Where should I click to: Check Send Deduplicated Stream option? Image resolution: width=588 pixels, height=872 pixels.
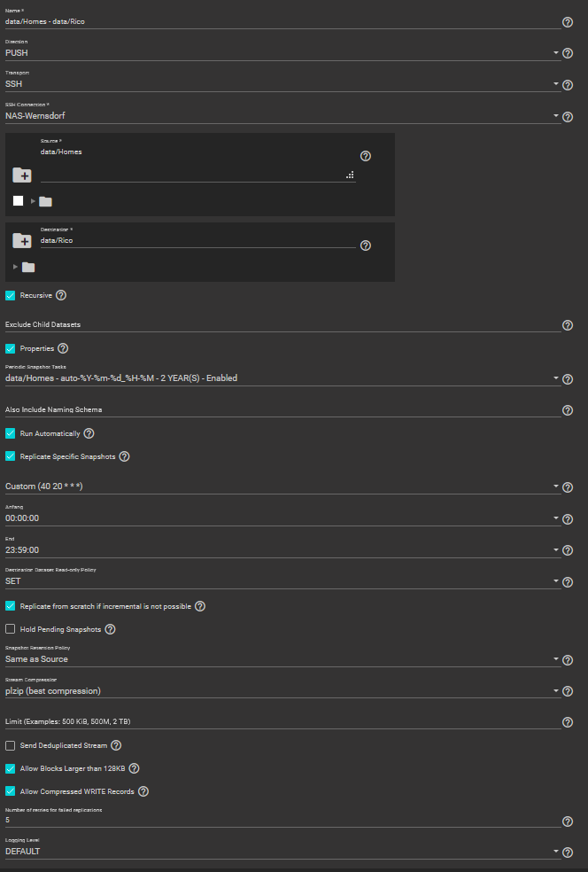pyautogui.click(x=11, y=746)
